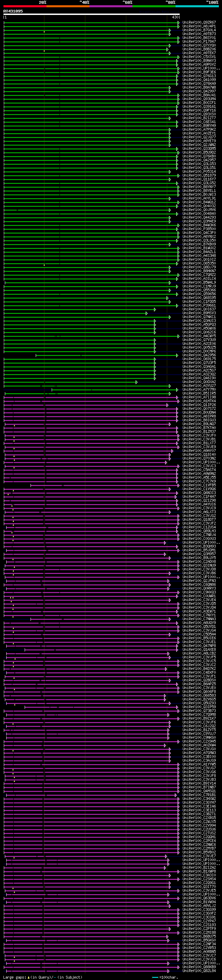Click hit label UniRef100_A9VLJ2
Viewport: 222px width, 980px height.
[x=199, y=906]
